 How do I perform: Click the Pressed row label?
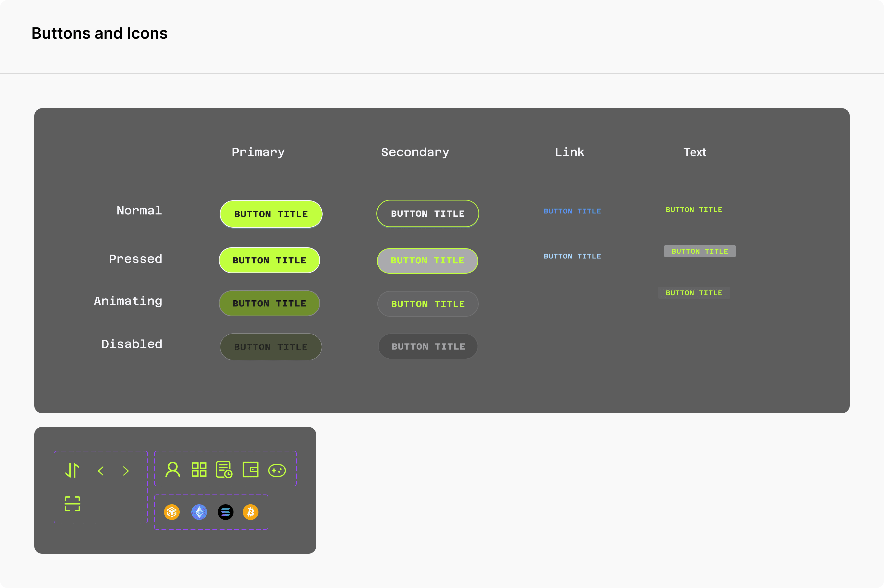[x=136, y=259]
